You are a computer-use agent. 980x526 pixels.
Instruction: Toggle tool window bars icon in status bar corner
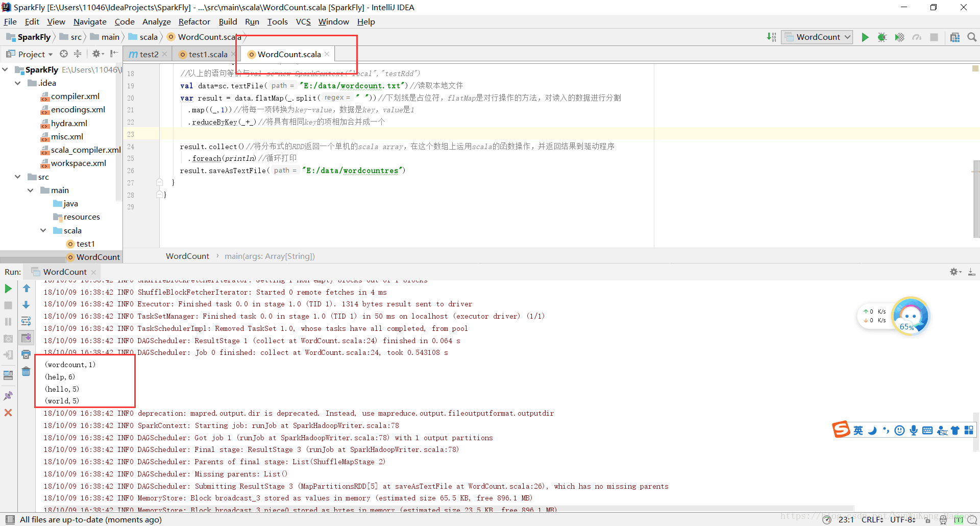(x=10, y=519)
